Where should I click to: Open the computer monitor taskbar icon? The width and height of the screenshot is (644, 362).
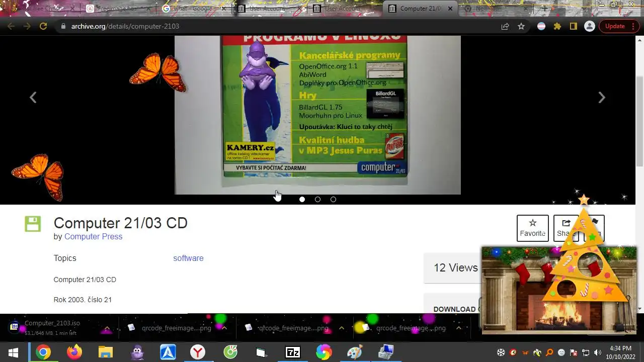point(386,352)
